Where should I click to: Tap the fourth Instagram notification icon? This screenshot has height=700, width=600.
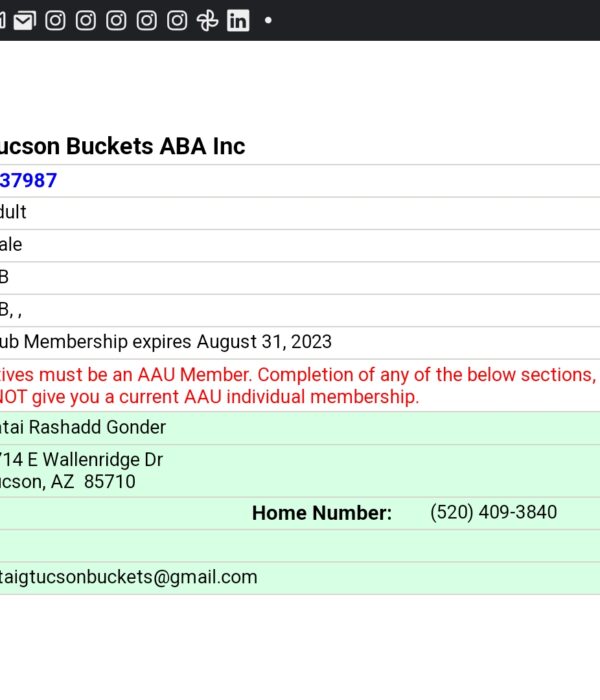point(146,21)
